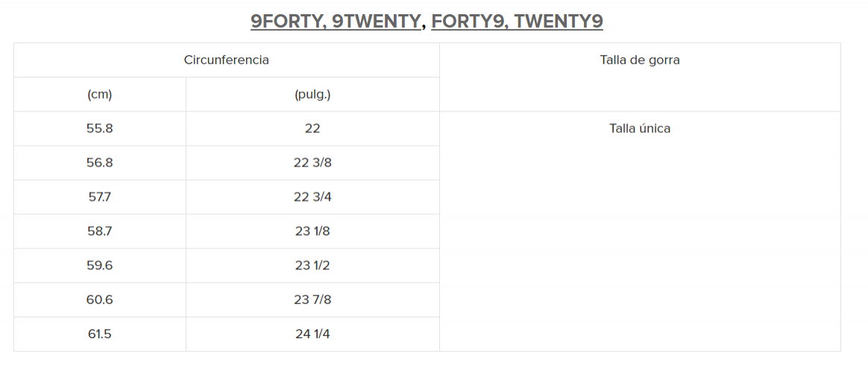The width and height of the screenshot is (868, 374).
Task: Open the FORTY9, TWENTY9 link
Action: pos(517,21)
